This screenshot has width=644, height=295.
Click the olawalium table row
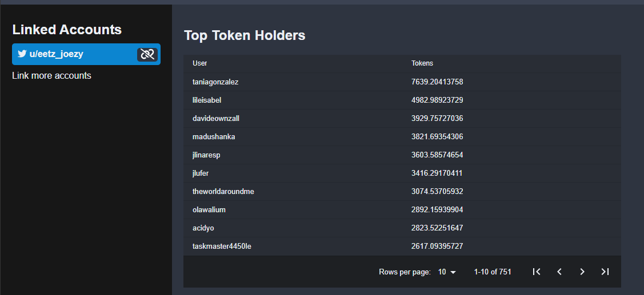coord(402,209)
